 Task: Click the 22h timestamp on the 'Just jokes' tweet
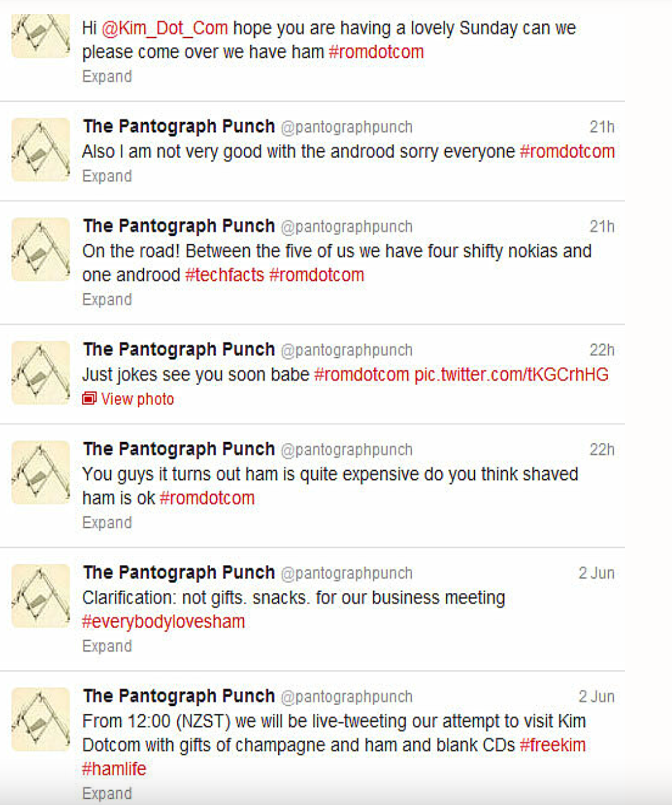click(x=602, y=350)
